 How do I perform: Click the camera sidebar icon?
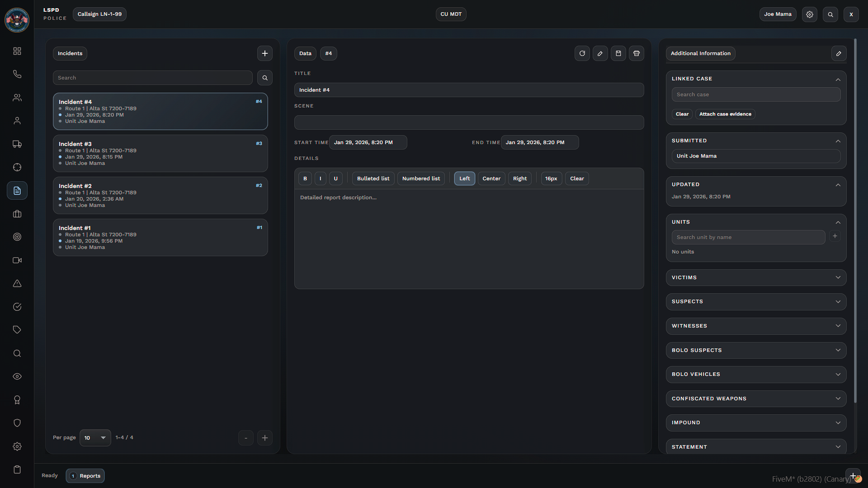point(17,260)
